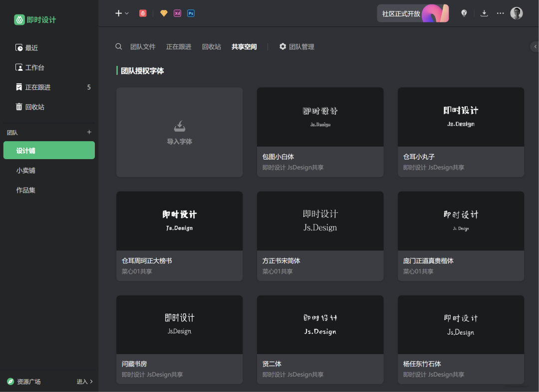
Task: Click 菜心01共享 under 仓耳周珂正大榜书
Action: tap(137, 271)
